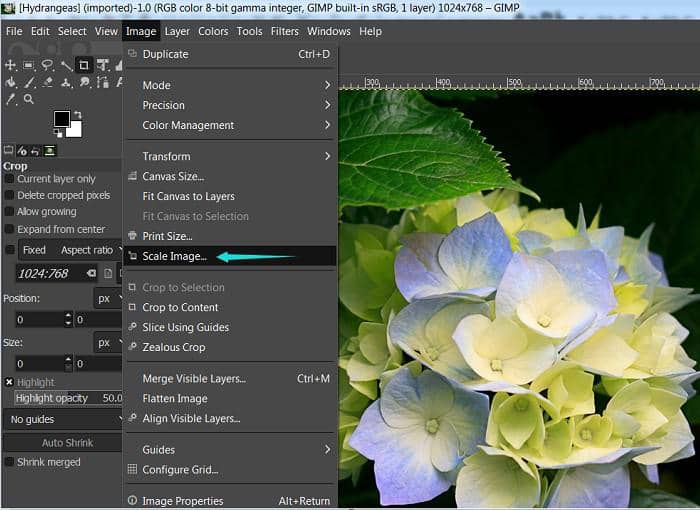Image resolution: width=700 pixels, height=510 pixels.
Task: Open the Undo History tab icon
Action: (35, 151)
